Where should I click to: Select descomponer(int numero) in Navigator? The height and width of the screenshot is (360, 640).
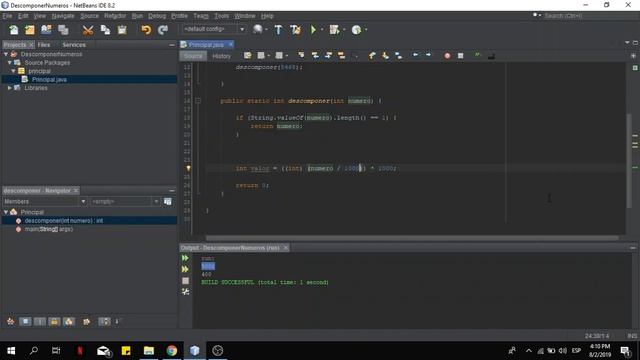coord(64,220)
